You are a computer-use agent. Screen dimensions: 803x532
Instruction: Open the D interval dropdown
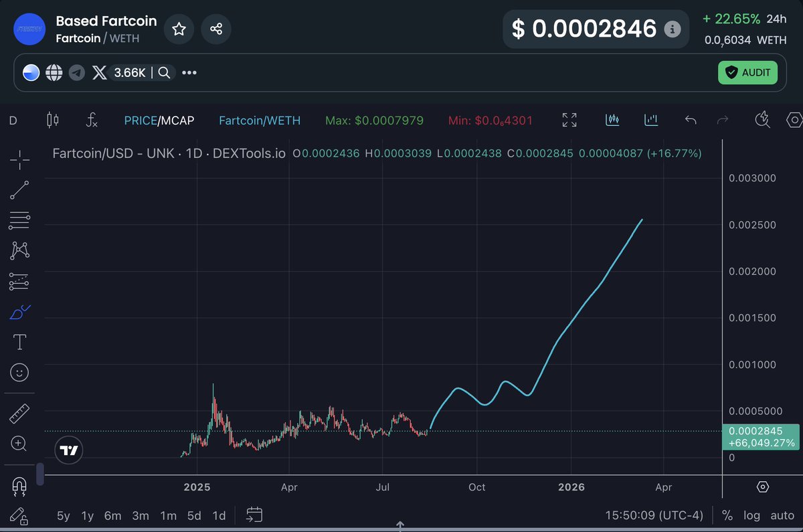pos(12,120)
